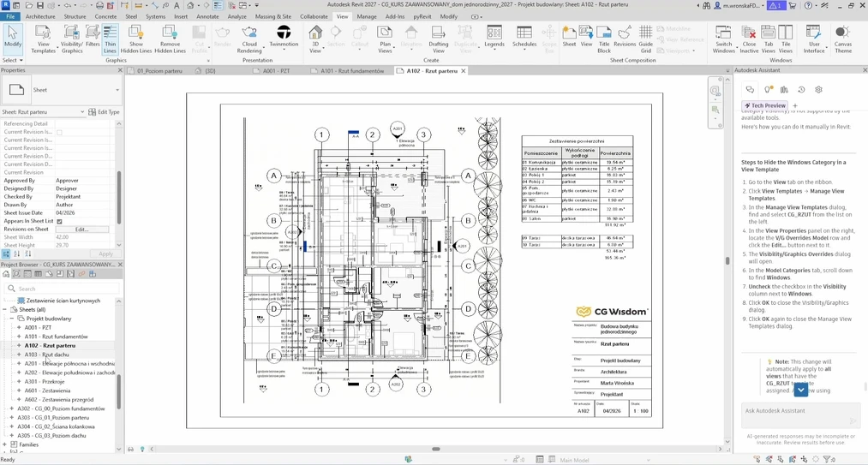
Task: Click the Autodesk Assistant vertical scrollbar
Action: pyautogui.click(x=865, y=386)
